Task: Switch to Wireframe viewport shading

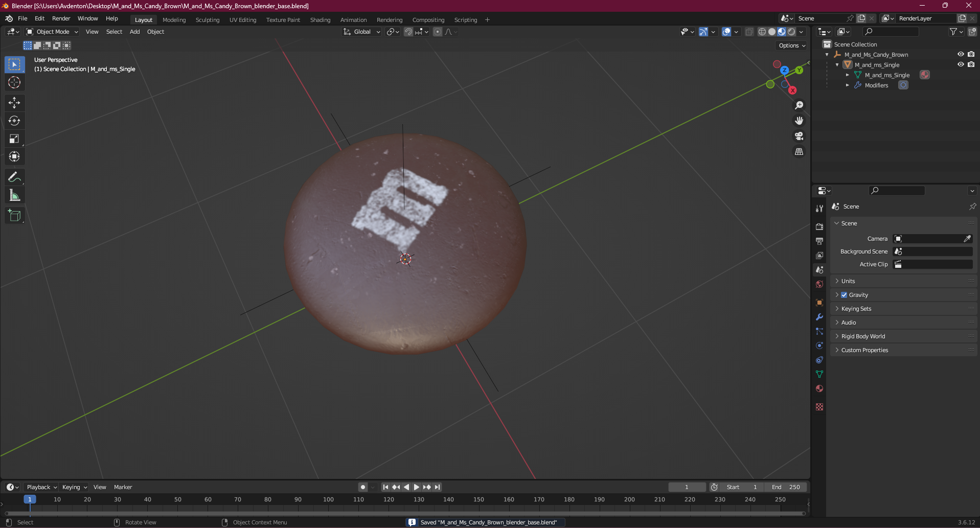Action: pos(762,32)
